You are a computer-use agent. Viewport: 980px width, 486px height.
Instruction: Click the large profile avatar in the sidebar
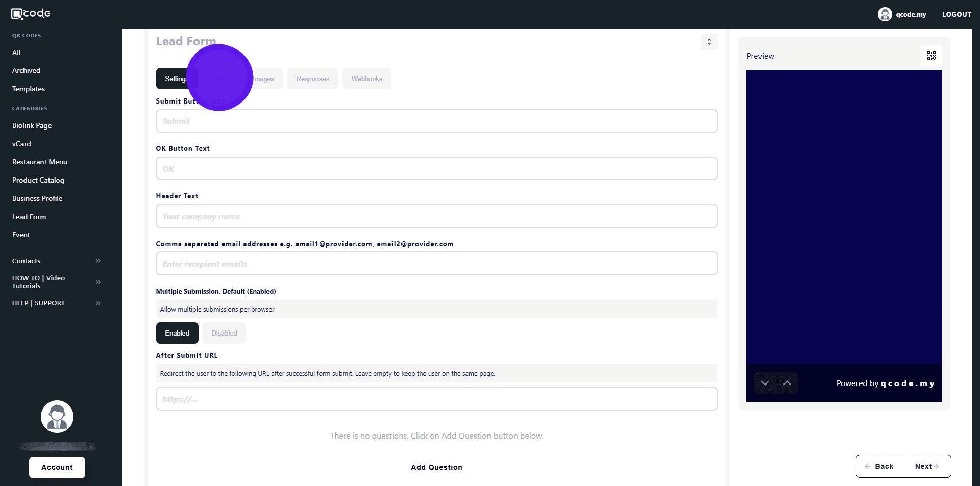tap(57, 417)
